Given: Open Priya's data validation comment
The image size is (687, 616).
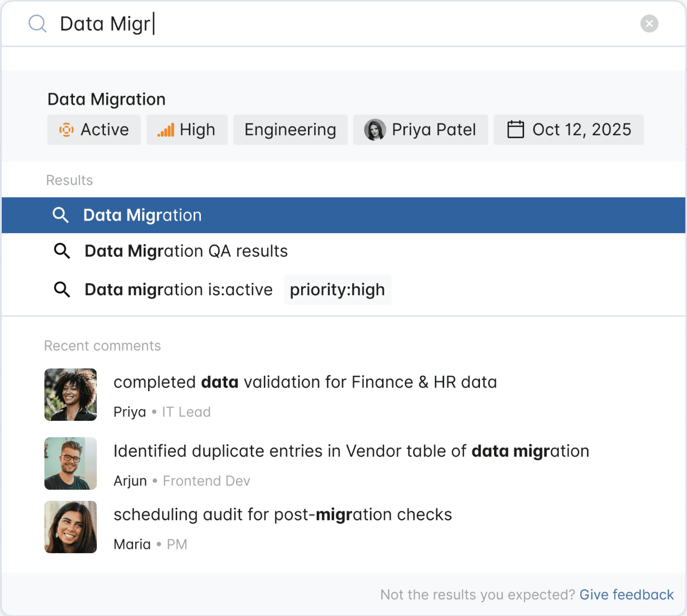Looking at the screenshot, I should [305, 382].
